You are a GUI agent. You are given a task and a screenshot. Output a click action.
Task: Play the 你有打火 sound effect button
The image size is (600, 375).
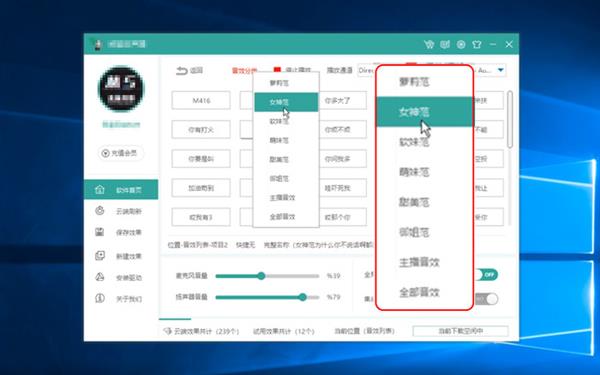(x=201, y=130)
